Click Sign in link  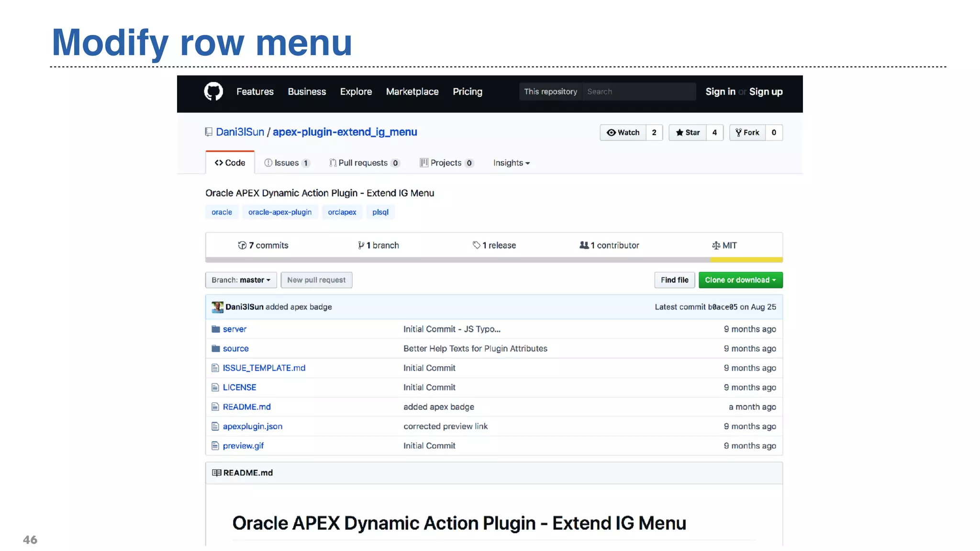click(x=720, y=91)
